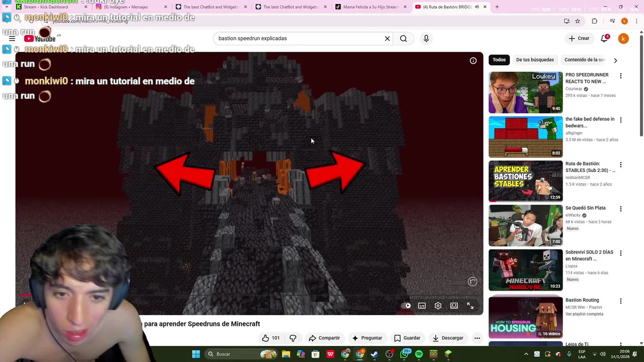Image resolution: width=644 pixels, height=362 pixels.
Task: Open Steam from the taskbar
Action: pos(374,354)
